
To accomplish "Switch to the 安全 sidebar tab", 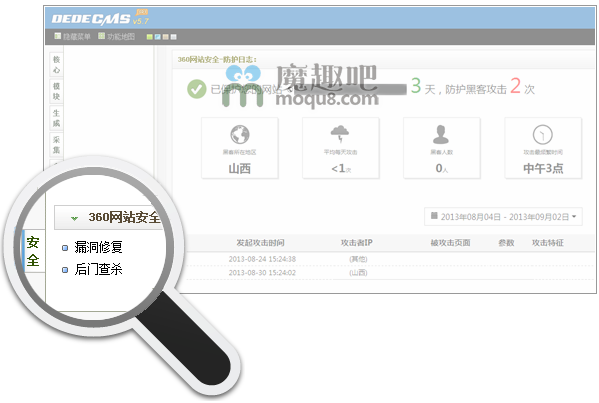I will point(33,251).
